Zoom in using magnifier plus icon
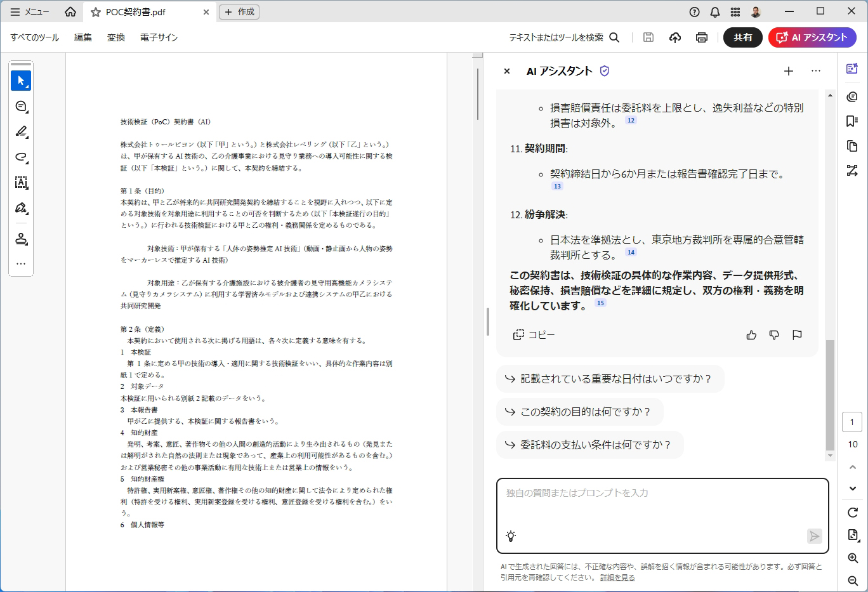Screen dimensions: 868x592 852,558
